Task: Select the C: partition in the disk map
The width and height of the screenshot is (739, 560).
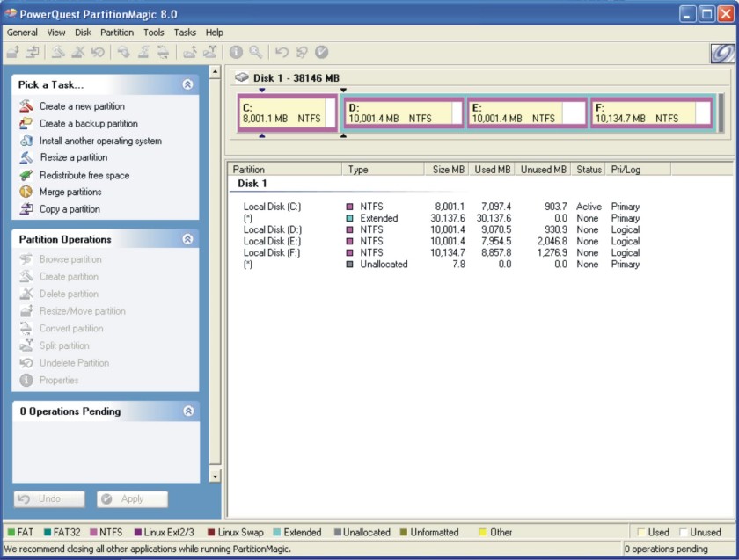Action: point(288,113)
